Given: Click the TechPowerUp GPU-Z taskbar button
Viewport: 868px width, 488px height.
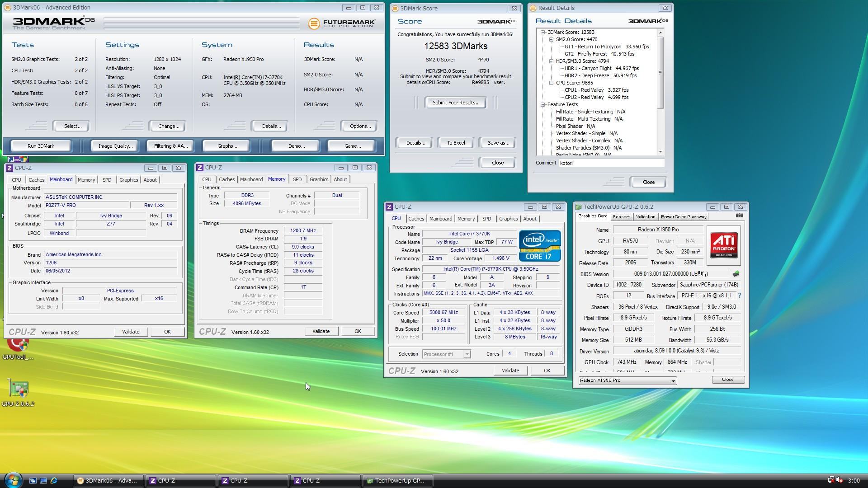Looking at the screenshot, I should point(398,481).
